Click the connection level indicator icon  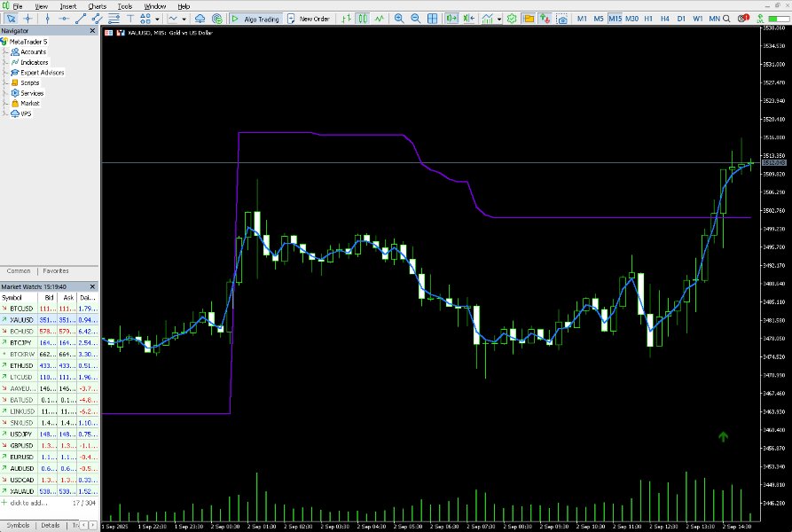pyautogui.click(x=760, y=19)
